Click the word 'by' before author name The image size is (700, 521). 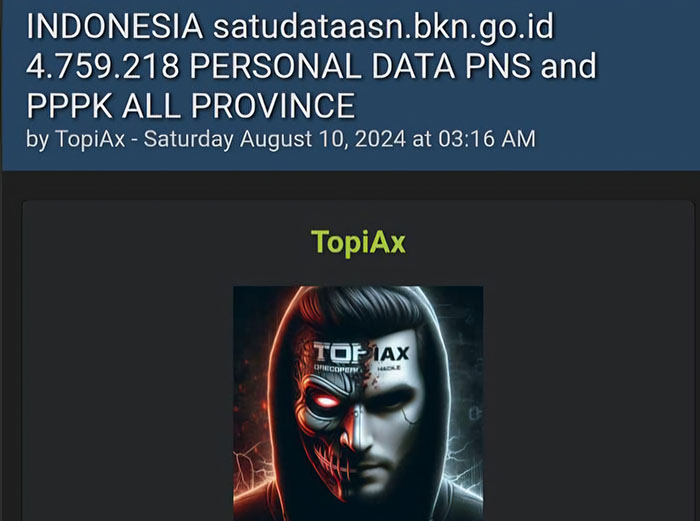click(x=38, y=140)
